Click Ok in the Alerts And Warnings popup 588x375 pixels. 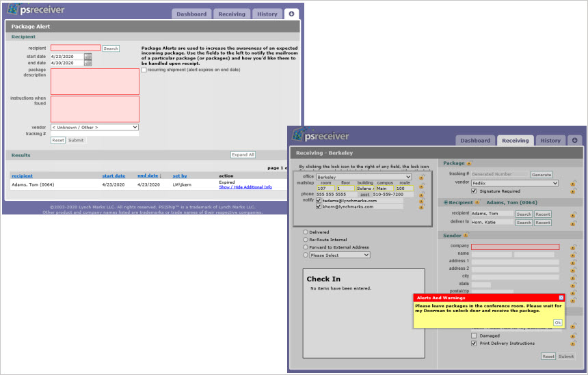coord(558,322)
